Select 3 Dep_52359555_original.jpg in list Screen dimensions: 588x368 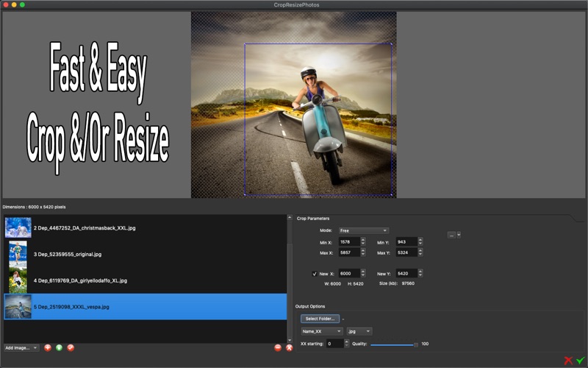(145, 254)
